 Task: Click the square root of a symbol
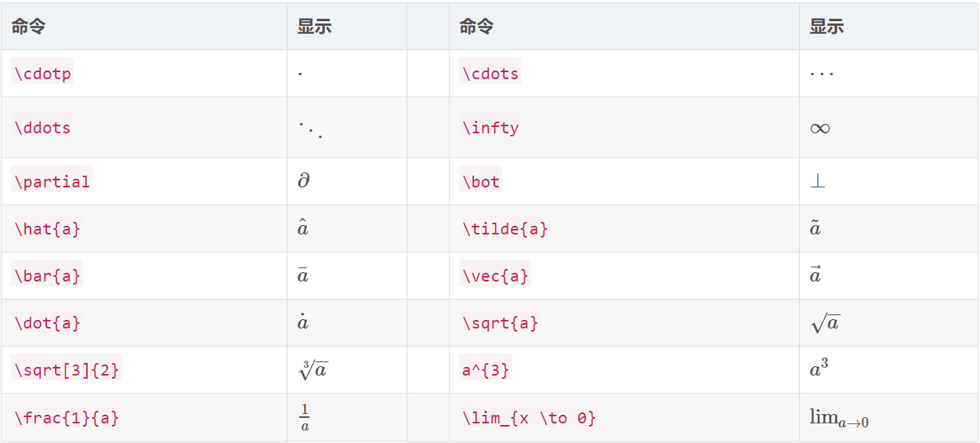tap(825, 322)
